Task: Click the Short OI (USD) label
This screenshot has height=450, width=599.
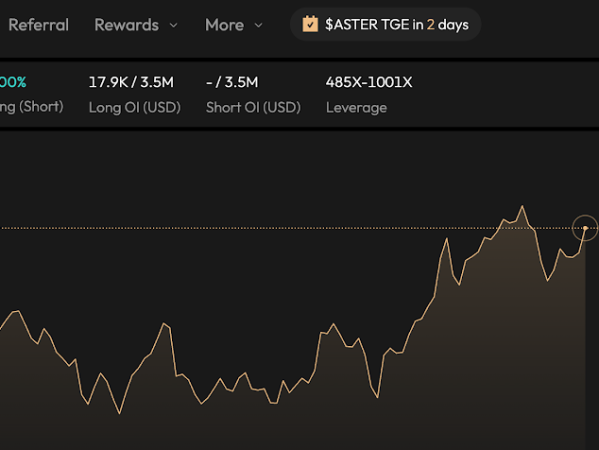Action: tap(253, 107)
